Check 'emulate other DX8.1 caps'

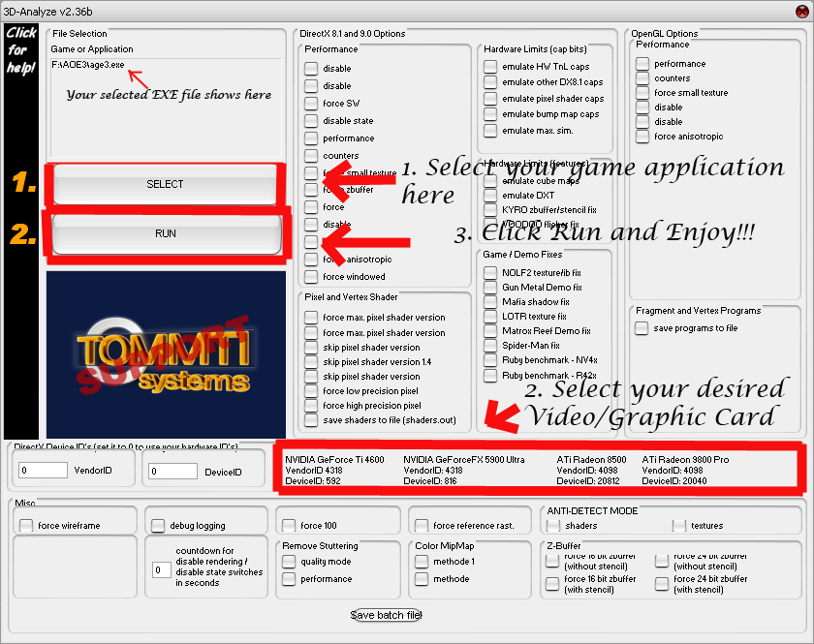tap(490, 82)
